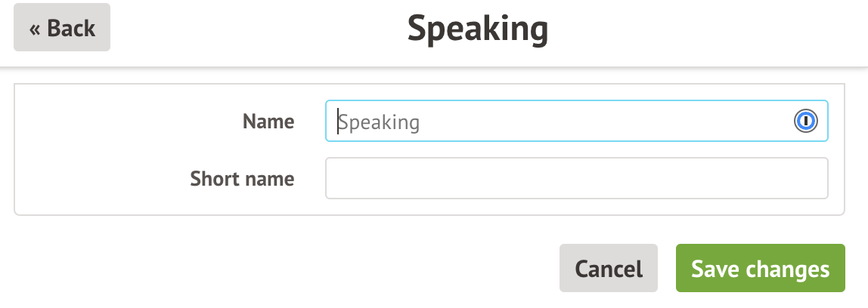Click into the Short name field
This screenshot has height=308, width=868.
pyautogui.click(x=576, y=178)
